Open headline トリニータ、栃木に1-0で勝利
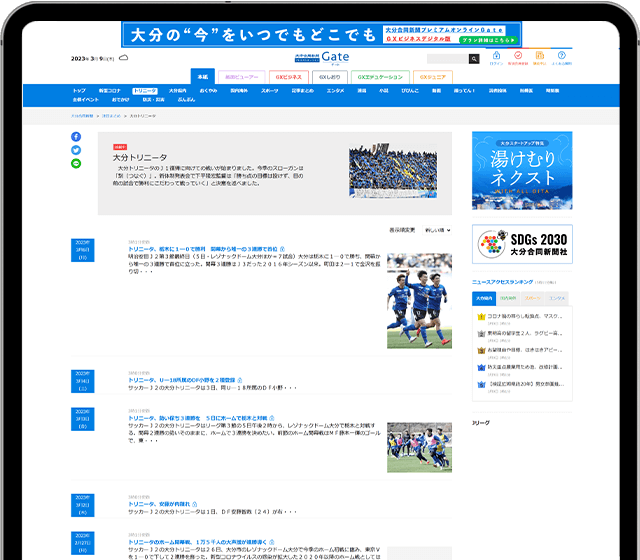 203,249
